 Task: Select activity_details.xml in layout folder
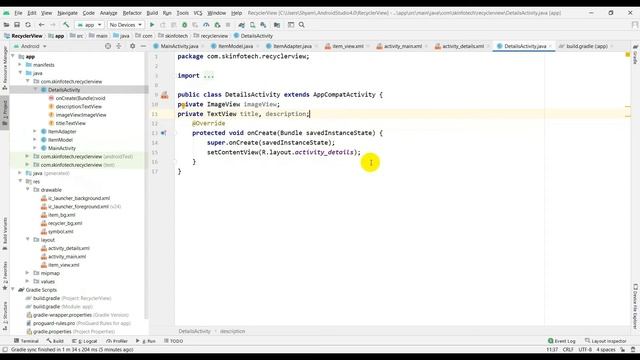(65, 248)
